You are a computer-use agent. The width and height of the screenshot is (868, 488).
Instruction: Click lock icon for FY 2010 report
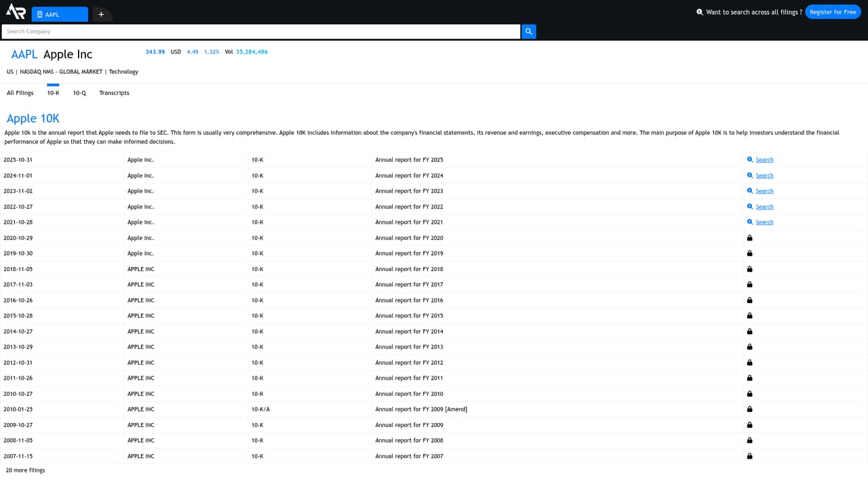pos(750,394)
